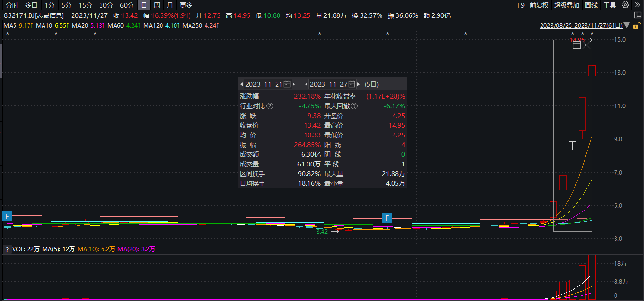Toggle 超级叠加 overlay mode

pyautogui.click(x=567, y=5)
